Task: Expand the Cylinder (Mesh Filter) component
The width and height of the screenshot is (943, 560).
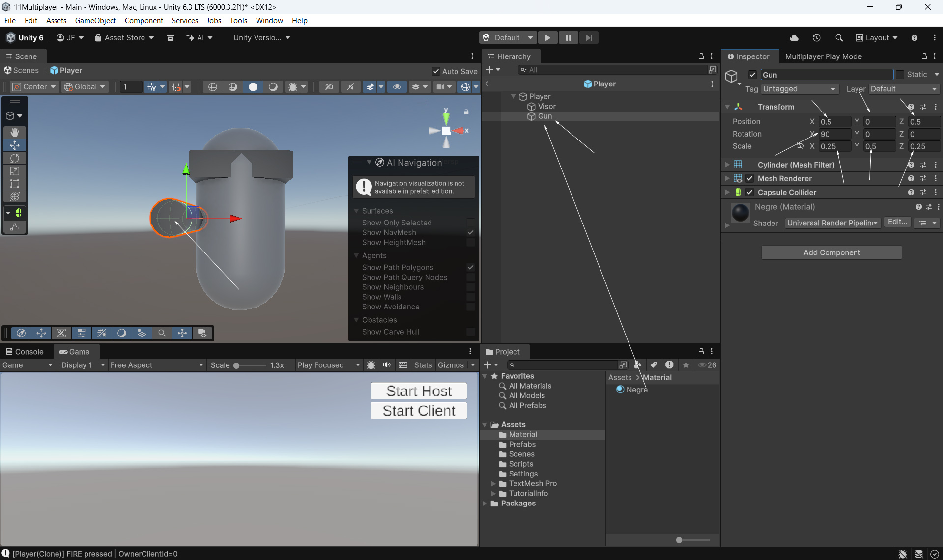Action: pos(727,165)
